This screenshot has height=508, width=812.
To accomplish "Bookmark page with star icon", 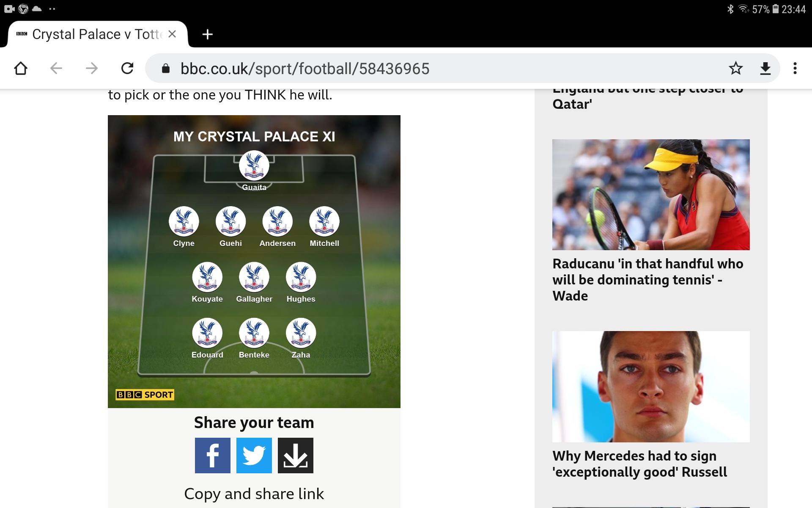I will (x=735, y=68).
